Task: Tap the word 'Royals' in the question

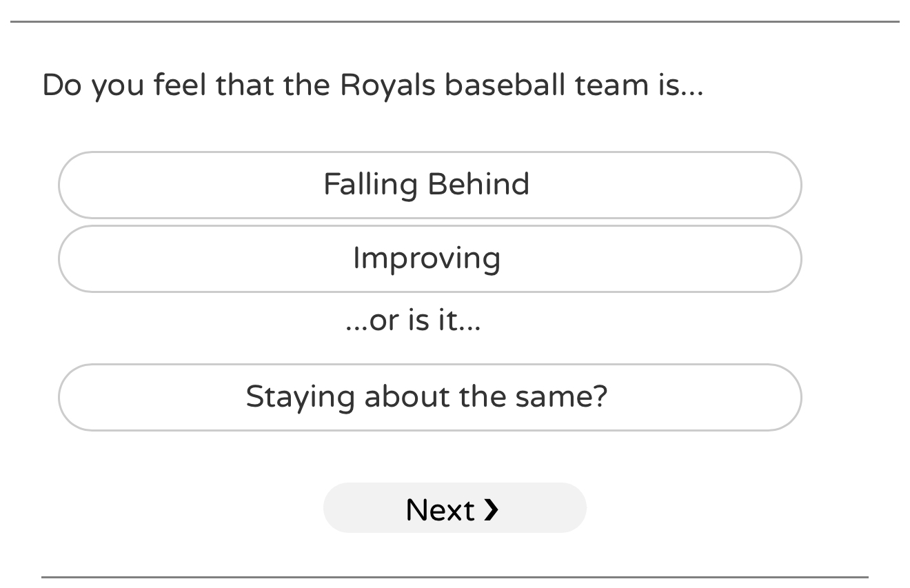Action: 387,85
